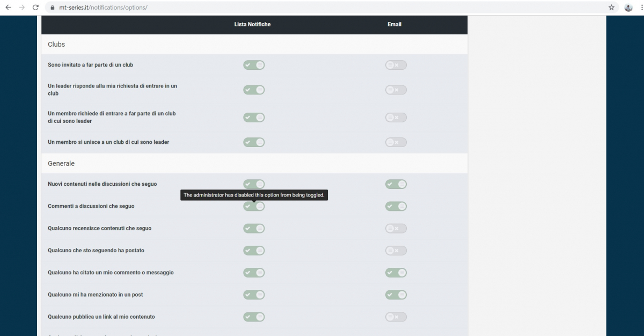Click label 'Un membro si unisce a un club di cui sono leader'
644x336 pixels.
tap(108, 142)
